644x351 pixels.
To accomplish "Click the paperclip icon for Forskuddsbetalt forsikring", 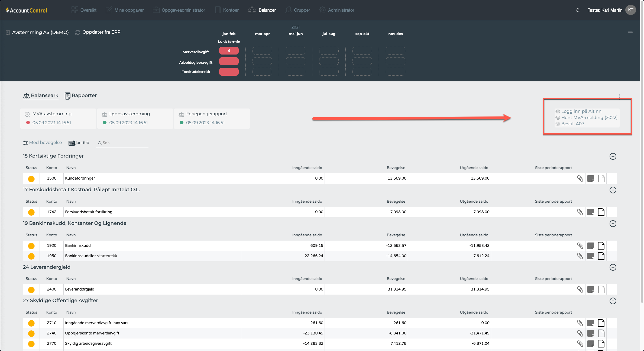I will click(580, 212).
